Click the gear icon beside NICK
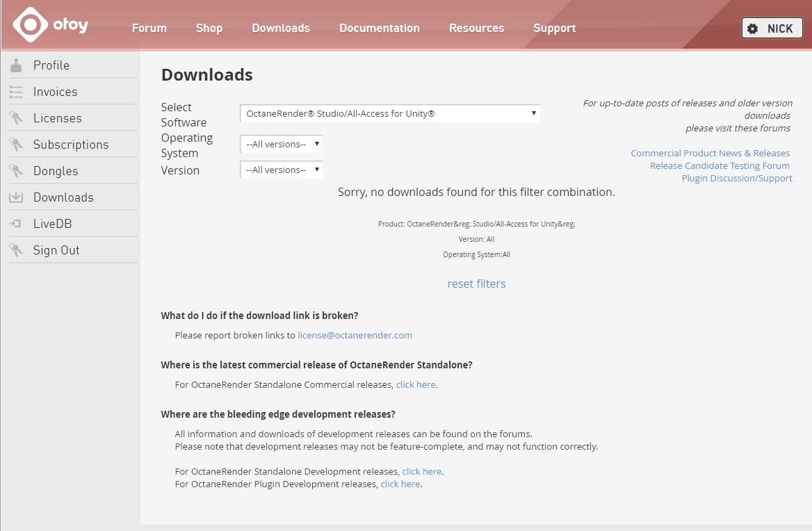The width and height of the screenshot is (812, 531). pyautogui.click(x=752, y=29)
